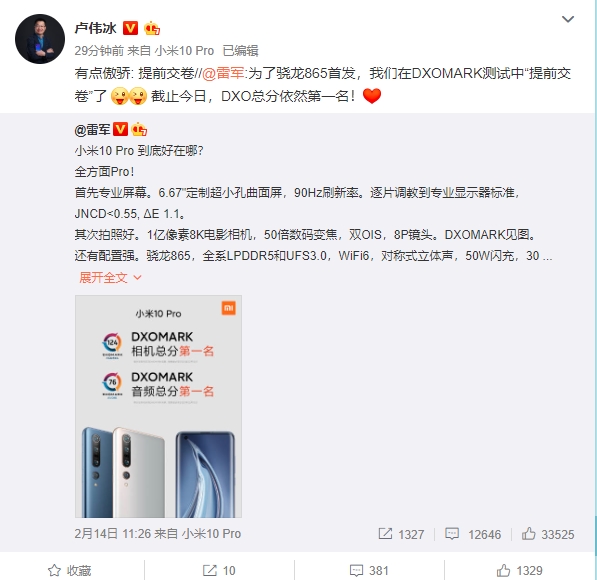
Task: Click 卢伟冰's profile avatar
Action: pyautogui.click(x=40, y=39)
